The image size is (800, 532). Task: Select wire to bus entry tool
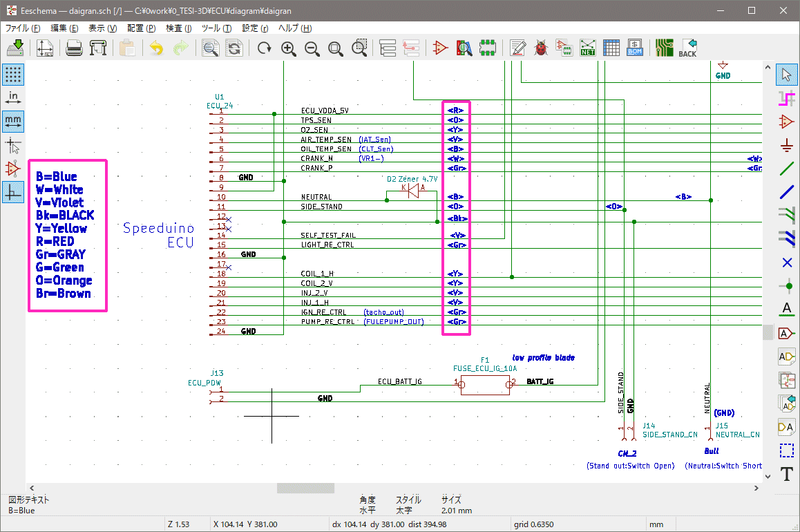coord(787,215)
